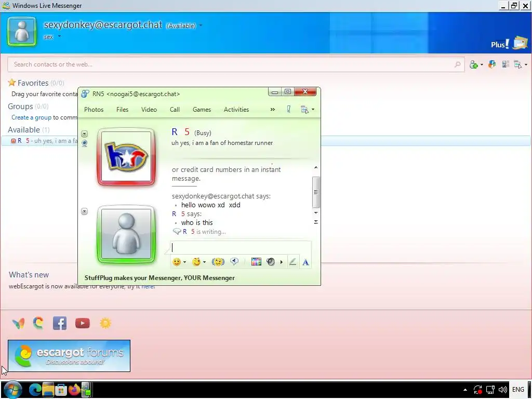This screenshot has height=399, width=532.
Task: Collapse the contact's display picture arrow
Action: point(85,134)
